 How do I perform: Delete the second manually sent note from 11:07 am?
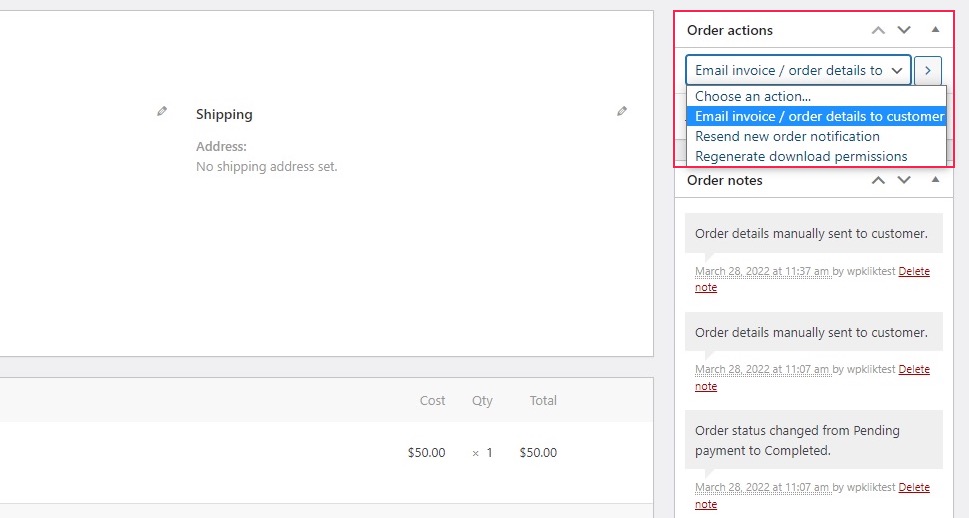coord(813,377)
